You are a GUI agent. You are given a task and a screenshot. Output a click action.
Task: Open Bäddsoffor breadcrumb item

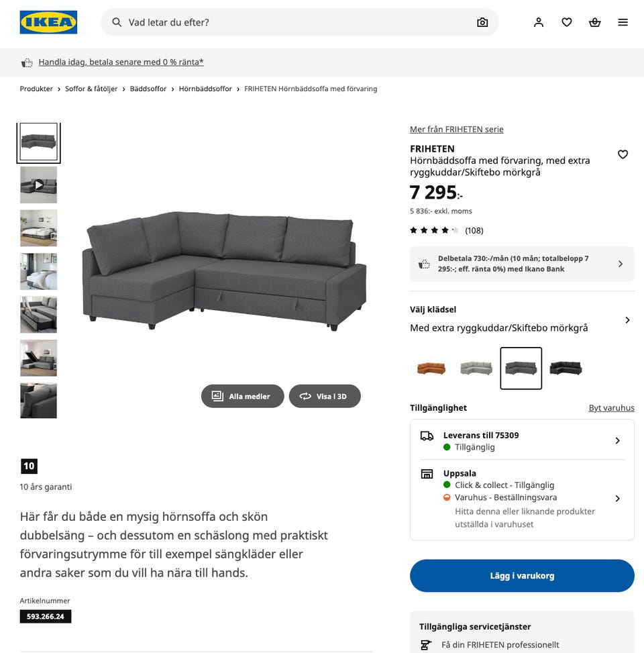coord(148,89)
